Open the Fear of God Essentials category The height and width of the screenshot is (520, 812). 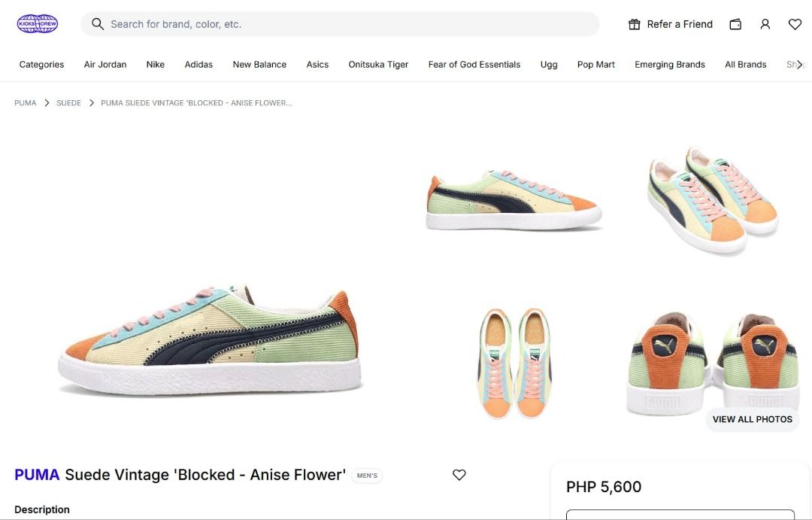point(474,64)
